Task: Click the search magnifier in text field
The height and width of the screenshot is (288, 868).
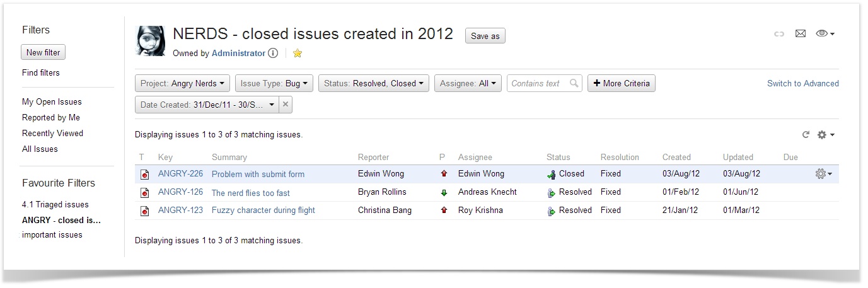Action: coord(574,83)
